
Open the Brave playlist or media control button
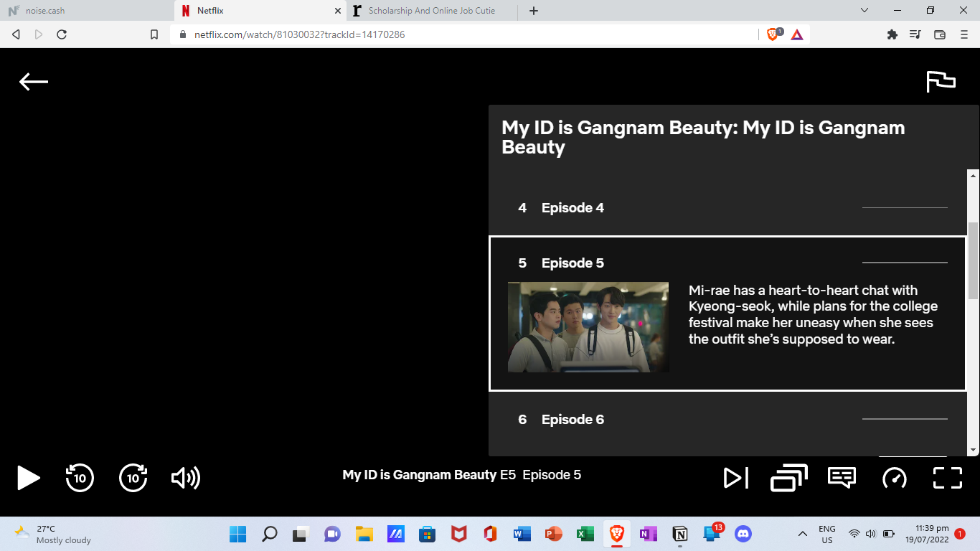click(915, 34)
